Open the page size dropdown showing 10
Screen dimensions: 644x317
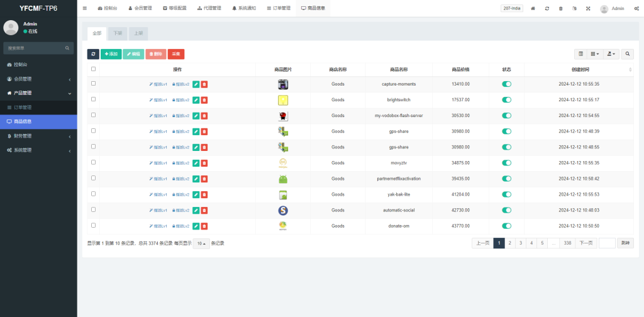tap(201, 243)
